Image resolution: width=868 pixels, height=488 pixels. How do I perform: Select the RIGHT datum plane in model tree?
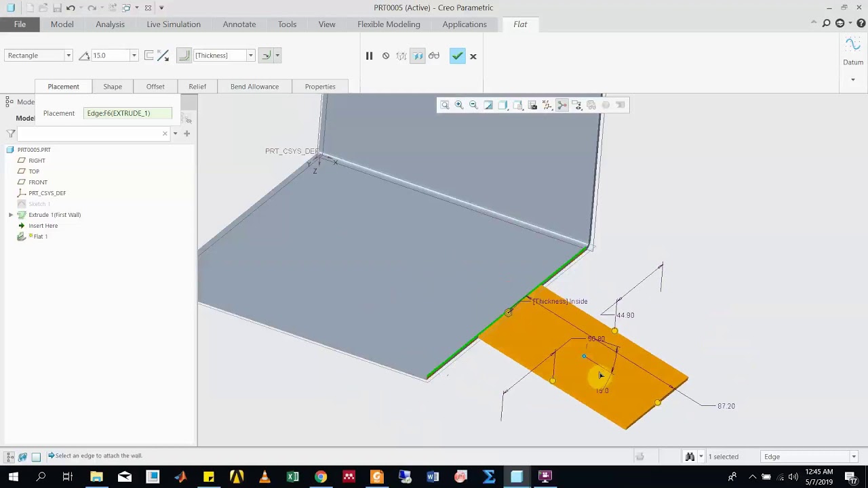point(37,161)
